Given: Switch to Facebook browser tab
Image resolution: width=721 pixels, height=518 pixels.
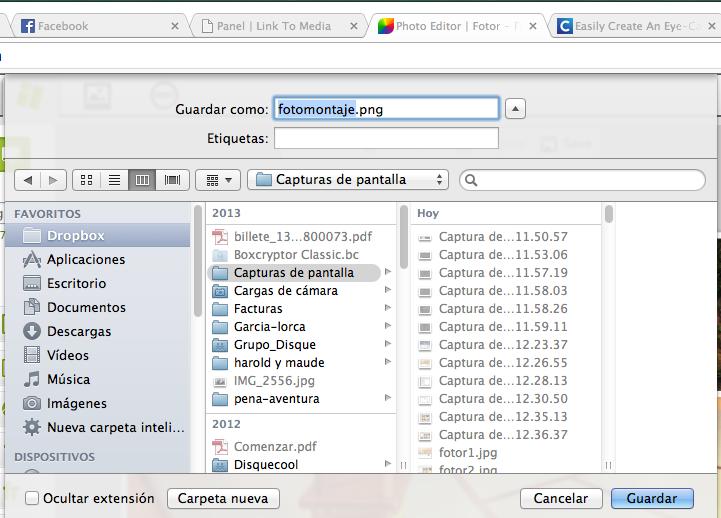Looking at the screenshot, I should coord(97,26).
